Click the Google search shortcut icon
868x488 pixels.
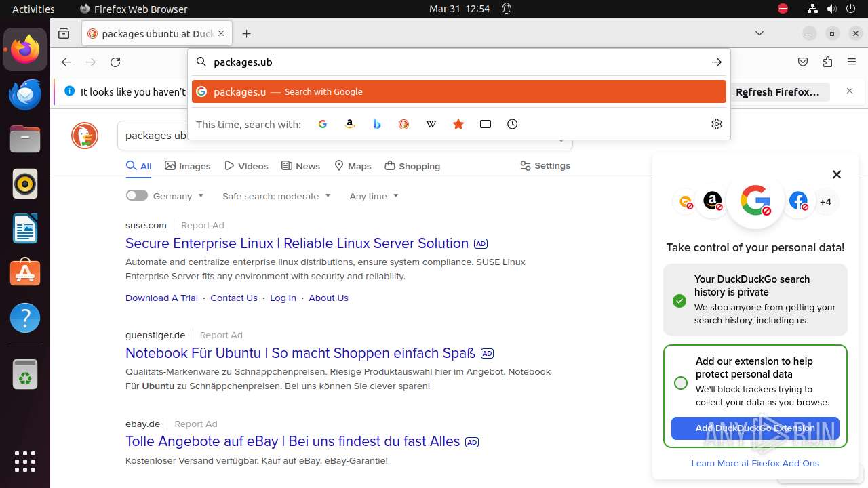point(323,124)
